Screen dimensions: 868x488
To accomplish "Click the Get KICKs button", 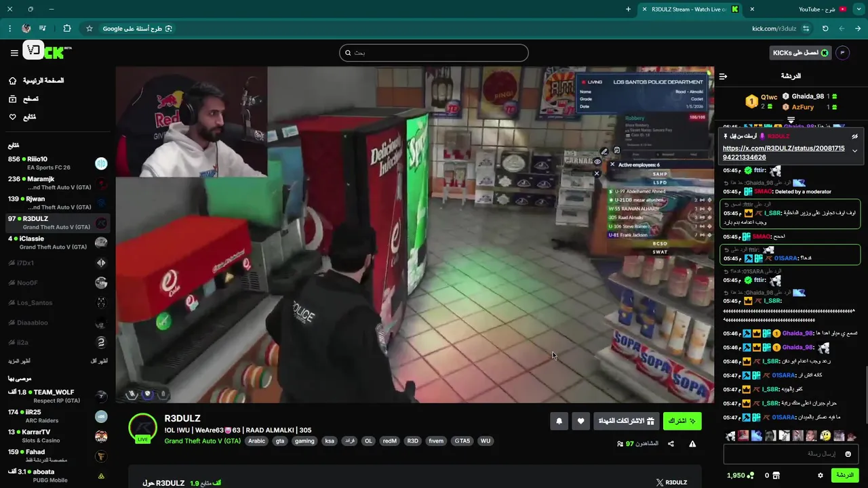I will click(801, 53).
